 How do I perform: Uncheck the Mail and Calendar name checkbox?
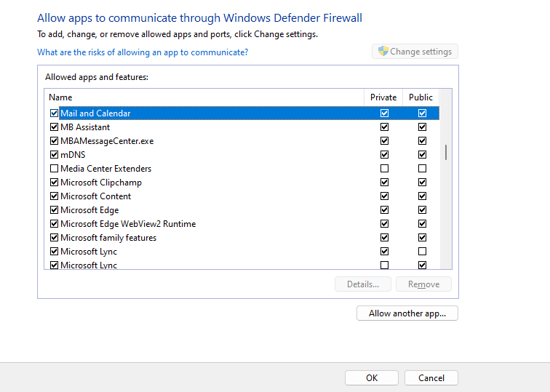[54, 113]
